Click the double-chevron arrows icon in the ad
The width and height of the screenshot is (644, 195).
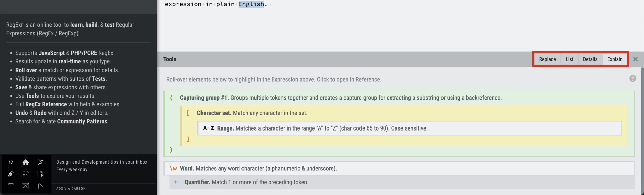11,162
